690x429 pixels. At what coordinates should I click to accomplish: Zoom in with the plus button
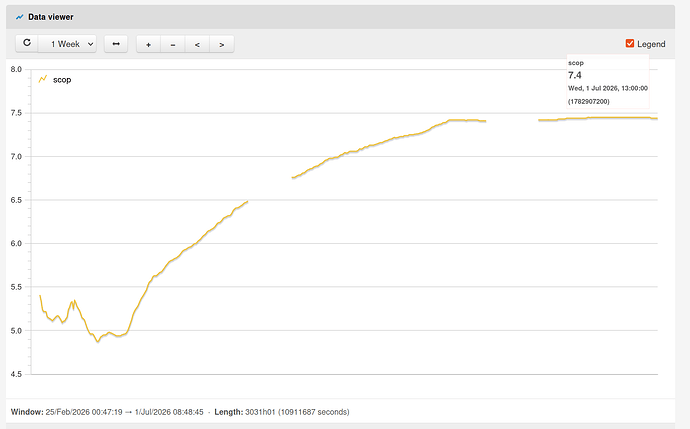(149, 44)
